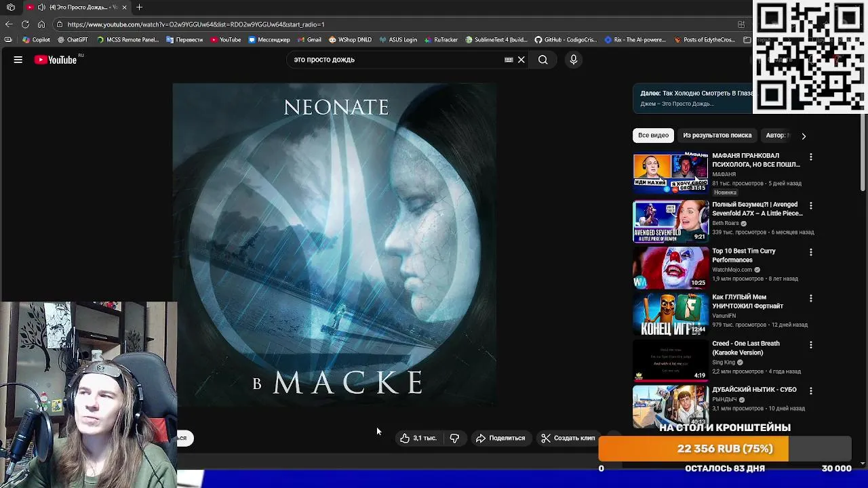Click the NEONATE album cover video

[x=334, y=245]
